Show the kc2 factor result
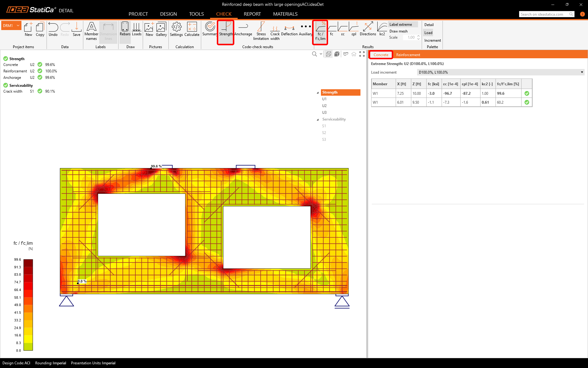 click(382, 29)
